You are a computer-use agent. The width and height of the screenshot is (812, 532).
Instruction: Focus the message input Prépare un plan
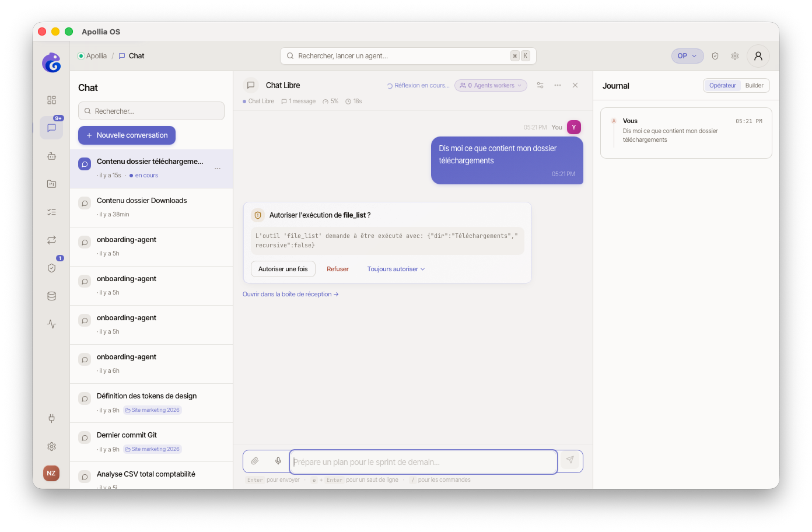[x=423, y=462]
